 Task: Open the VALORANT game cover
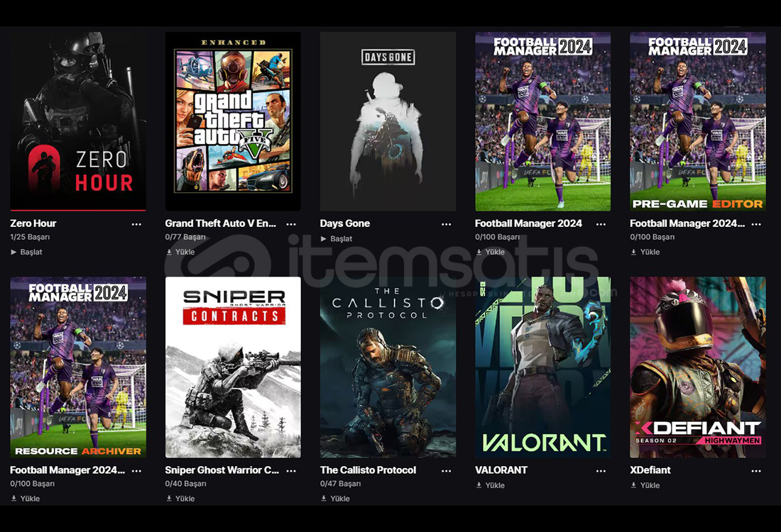542,367
